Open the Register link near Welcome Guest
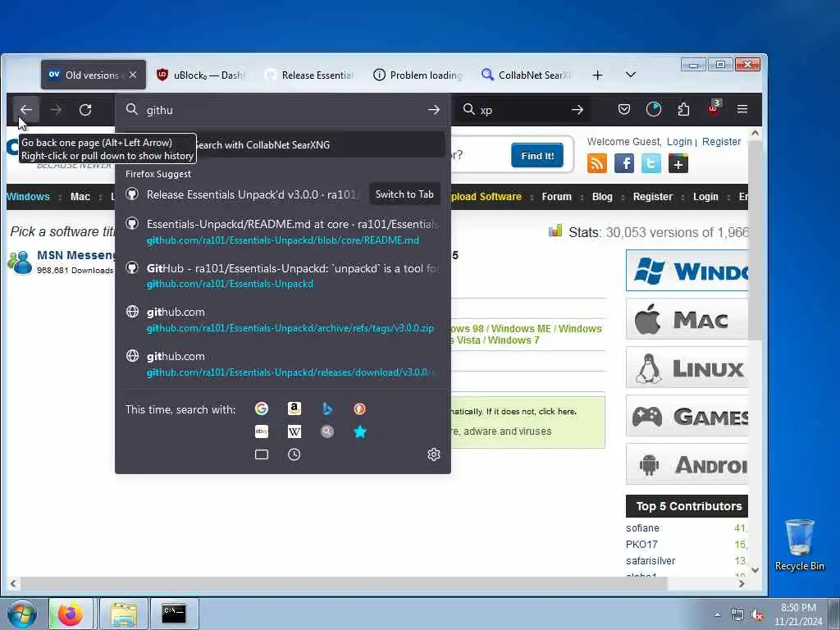Image resolution: width=840 pixels, height=630 pixels. tap(721, 141)
